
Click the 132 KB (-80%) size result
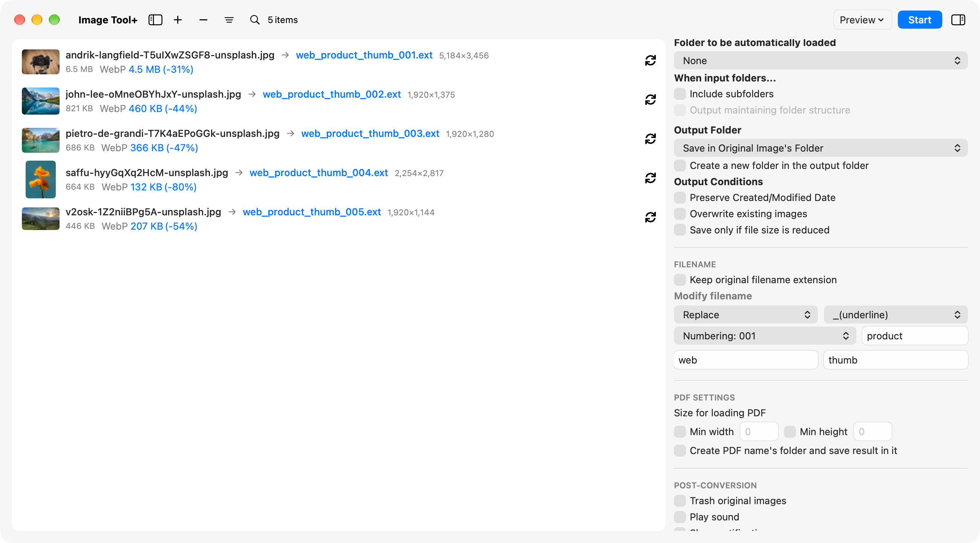click(x=163, y=187)
